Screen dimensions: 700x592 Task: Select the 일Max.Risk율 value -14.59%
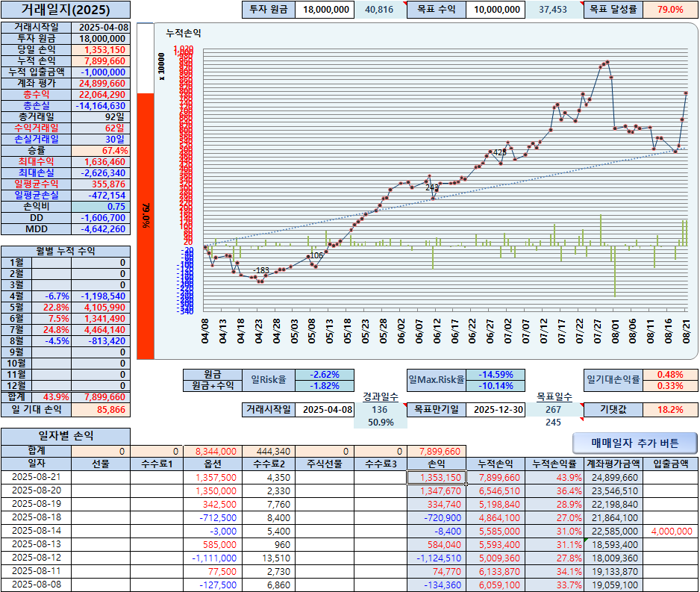[496, 375]
